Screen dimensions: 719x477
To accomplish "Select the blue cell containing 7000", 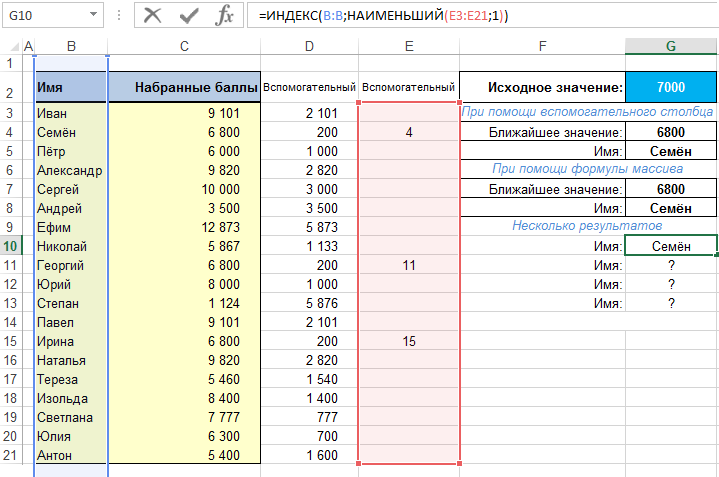I will coord(671,87).
